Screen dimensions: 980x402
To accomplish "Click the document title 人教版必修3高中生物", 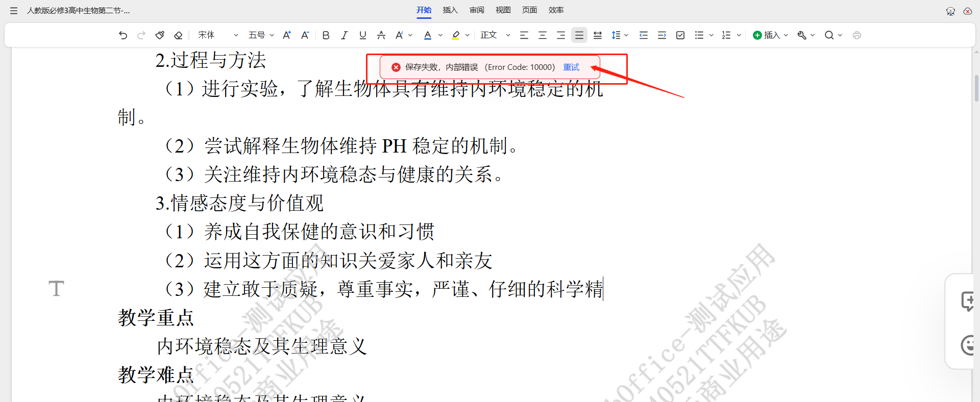I will pos(79,11).
